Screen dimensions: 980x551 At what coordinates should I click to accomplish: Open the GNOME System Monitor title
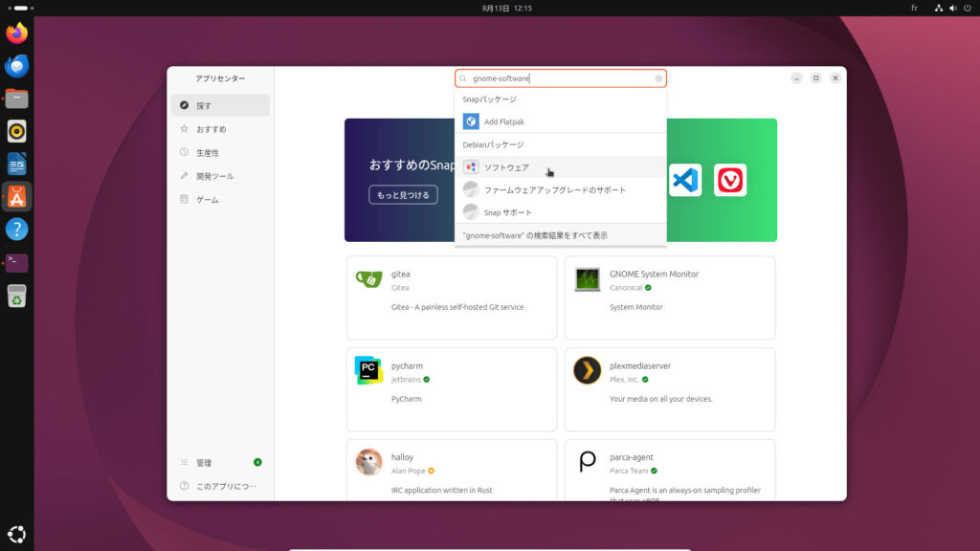click(x=654, y=275)
